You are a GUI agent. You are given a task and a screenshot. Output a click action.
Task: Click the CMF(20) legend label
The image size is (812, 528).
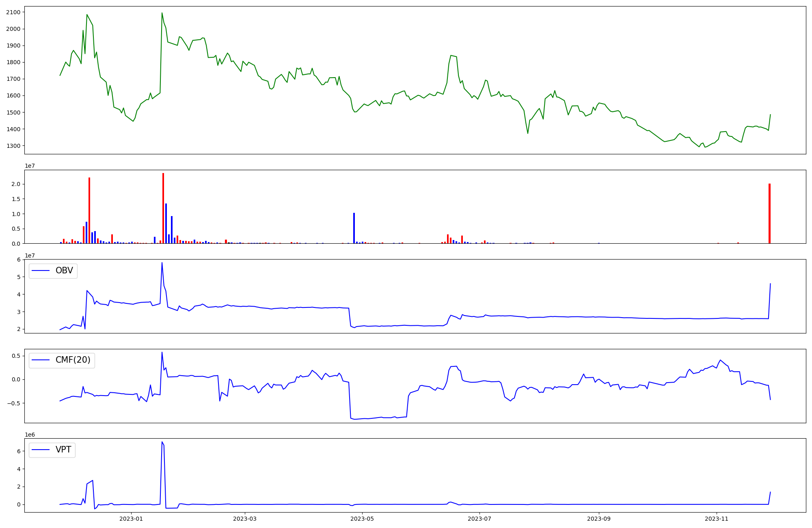coord(73,360)
